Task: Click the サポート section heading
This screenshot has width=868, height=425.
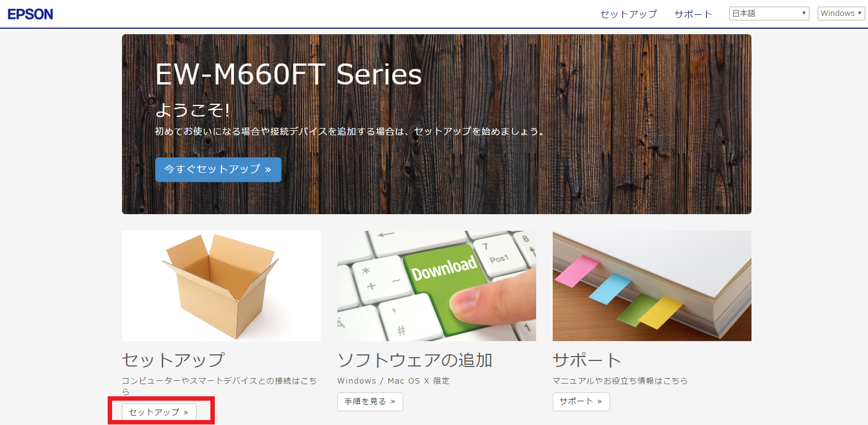Action: point(587,360)
